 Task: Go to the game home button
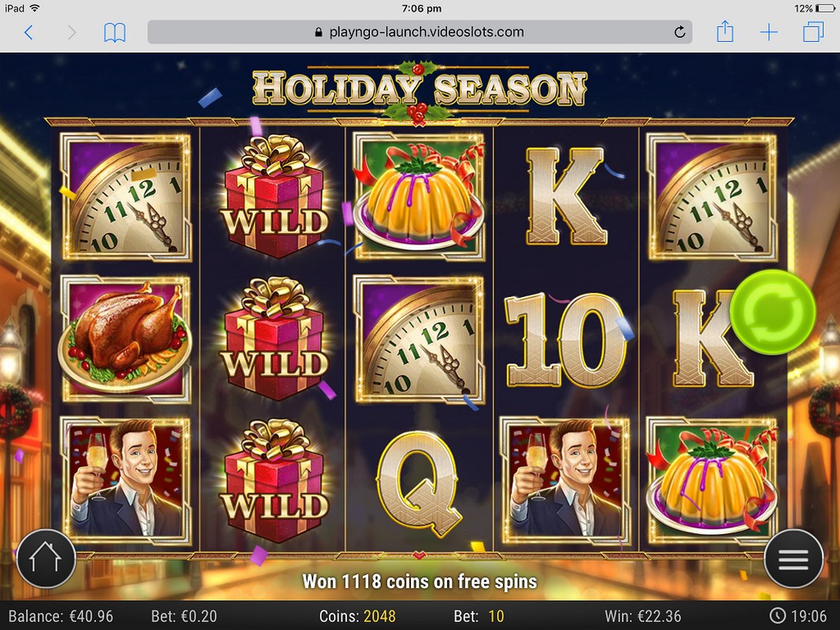[46, 559]
